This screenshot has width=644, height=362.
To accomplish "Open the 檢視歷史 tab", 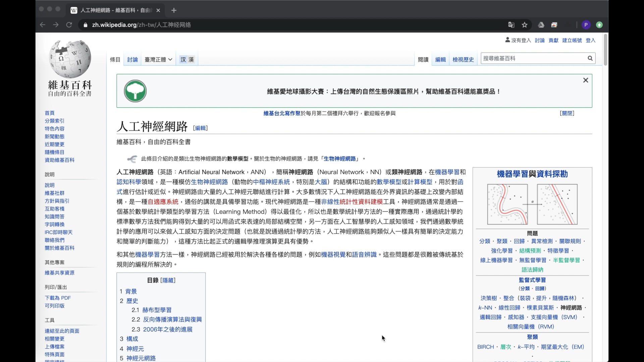I will [x=463, y=60].
